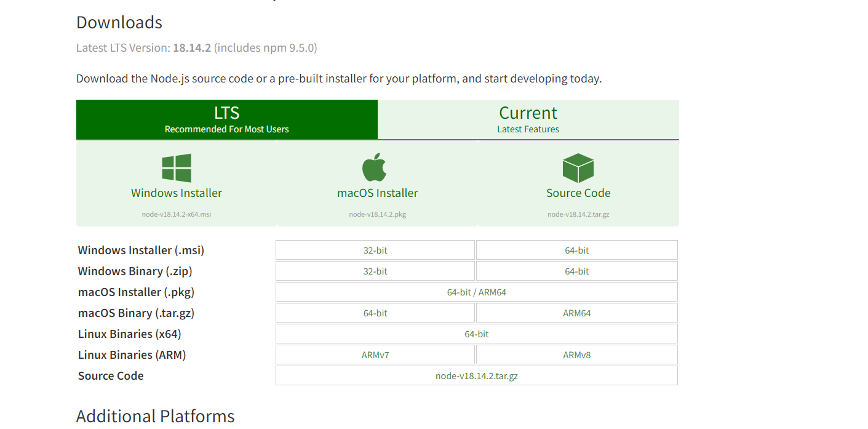The image size is (868, 429).
Task: Select 32-bit Windows Installer download
Action: tap(375, 250)
